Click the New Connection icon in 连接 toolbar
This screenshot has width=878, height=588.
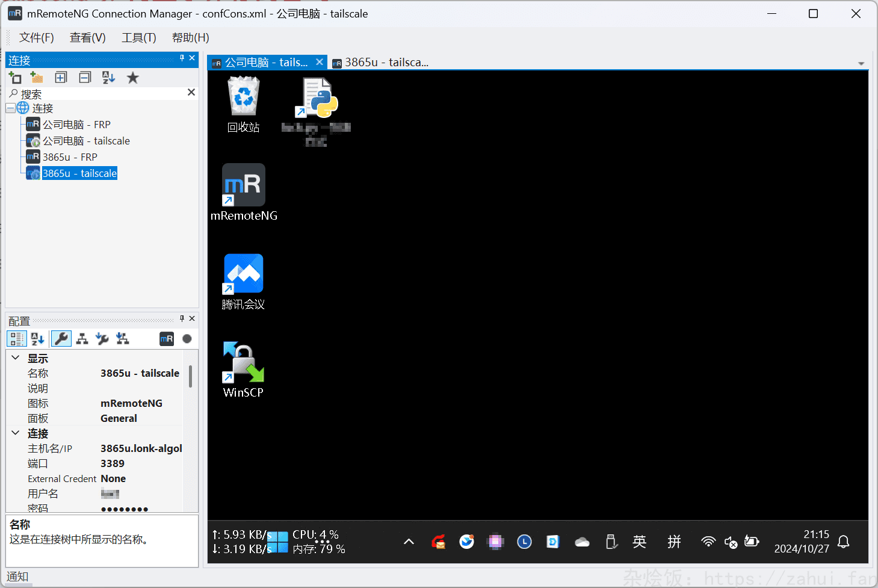coord(15,78)
